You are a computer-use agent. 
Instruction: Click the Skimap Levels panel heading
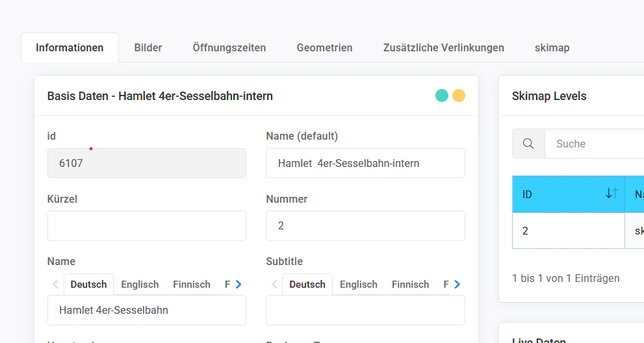[549, 96]
